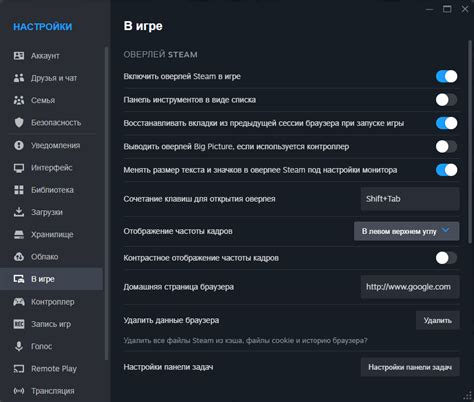
Task: Click the Облако cloud icon
Action: (x=19, y=257)
